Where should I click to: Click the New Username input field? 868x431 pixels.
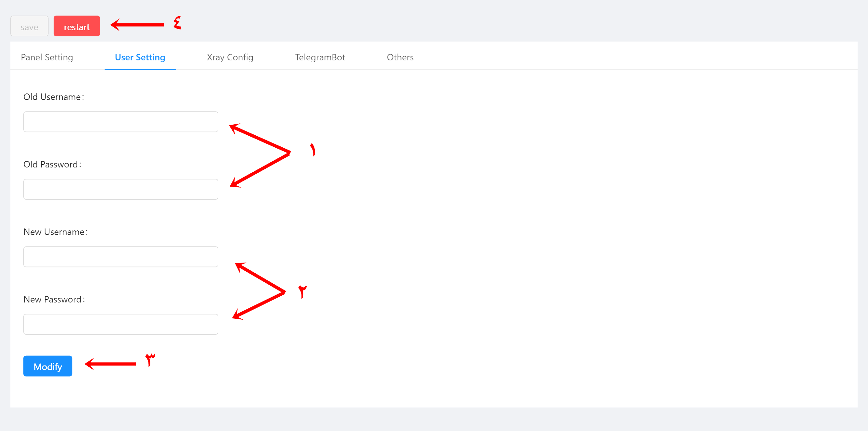[x=121, y=256]
